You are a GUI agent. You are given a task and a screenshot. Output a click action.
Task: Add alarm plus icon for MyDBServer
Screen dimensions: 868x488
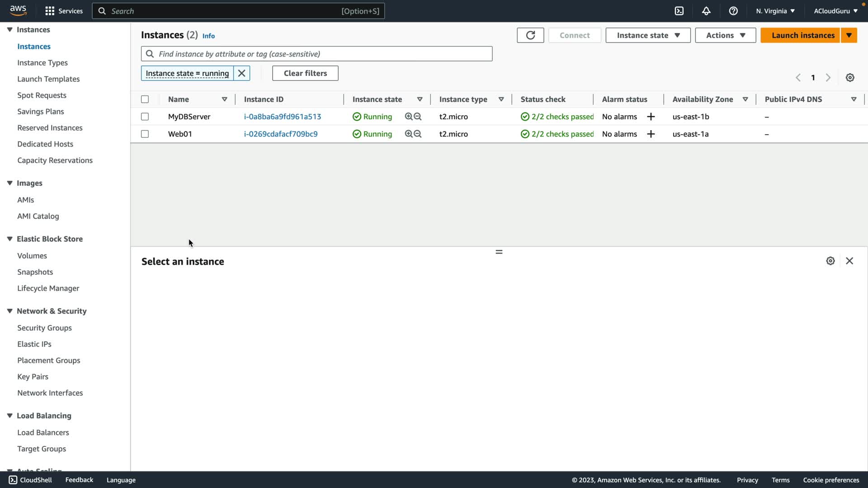651,117
